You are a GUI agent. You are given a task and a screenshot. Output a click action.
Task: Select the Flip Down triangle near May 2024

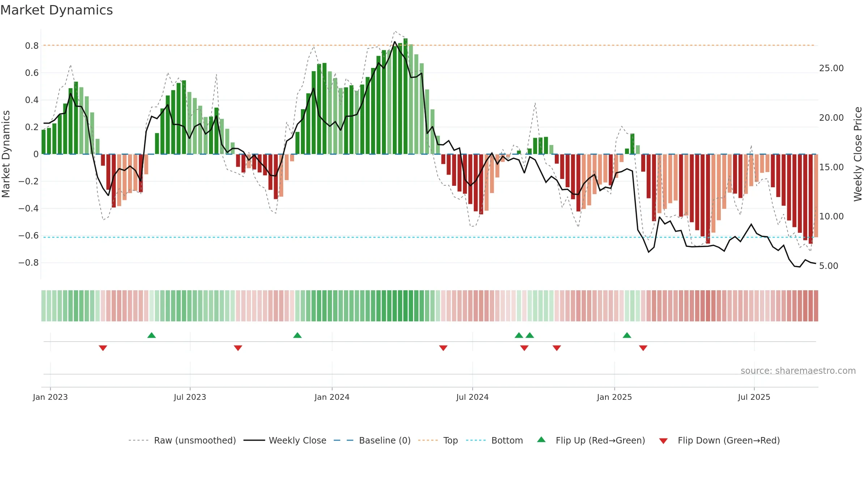pyautogui.click(x=443, y=348)
